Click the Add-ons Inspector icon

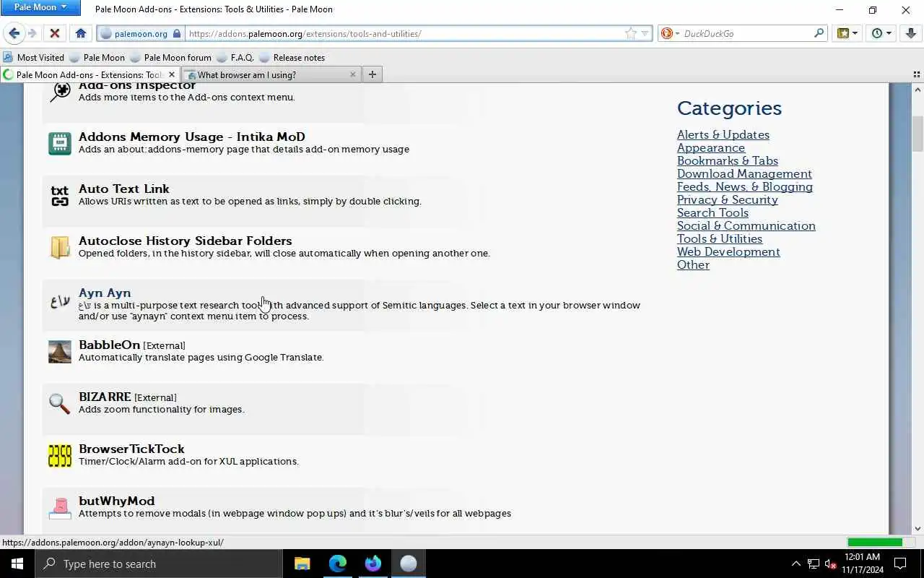pos(60,91)
